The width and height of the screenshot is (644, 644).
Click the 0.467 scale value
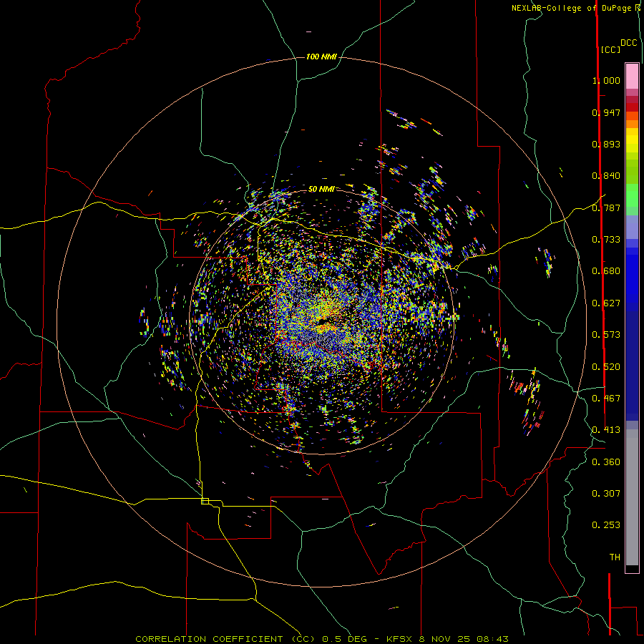pos(606,398)
